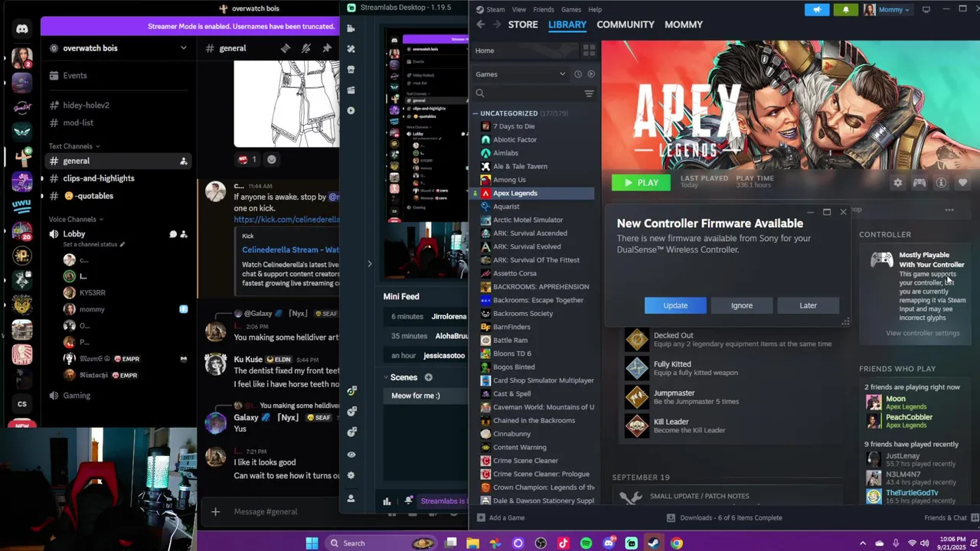Update the DualSense controller firmware
This screenshot has width=980, height=551.
point(675,305)
